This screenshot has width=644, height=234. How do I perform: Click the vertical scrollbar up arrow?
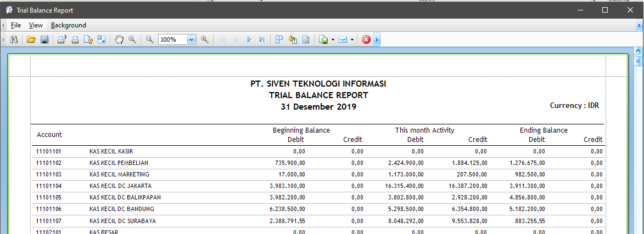[639, 50]
